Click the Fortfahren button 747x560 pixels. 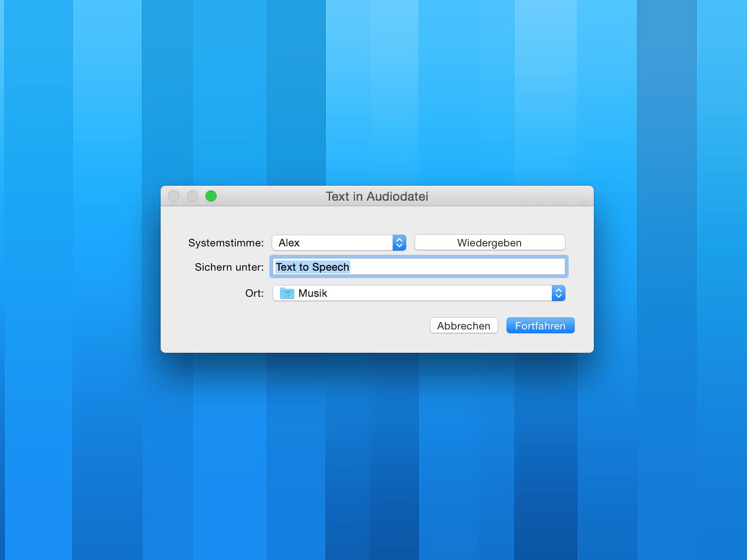click(x=540, y=326)
